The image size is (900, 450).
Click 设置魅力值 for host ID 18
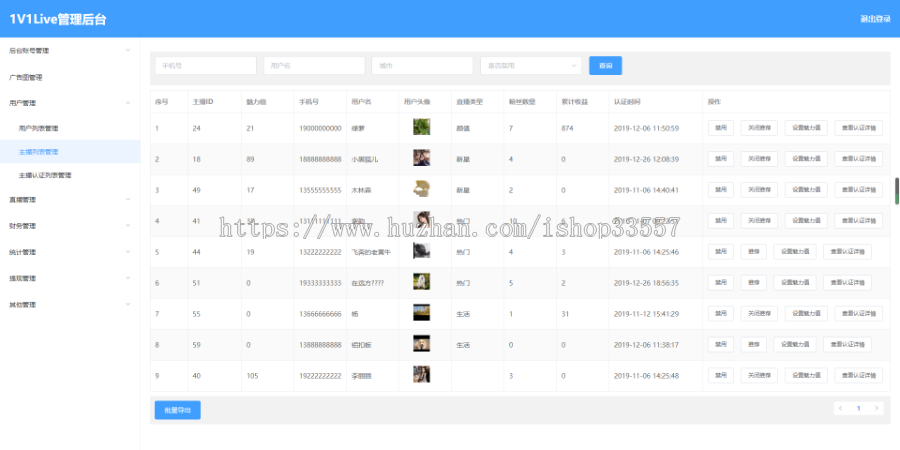[806, 159]
